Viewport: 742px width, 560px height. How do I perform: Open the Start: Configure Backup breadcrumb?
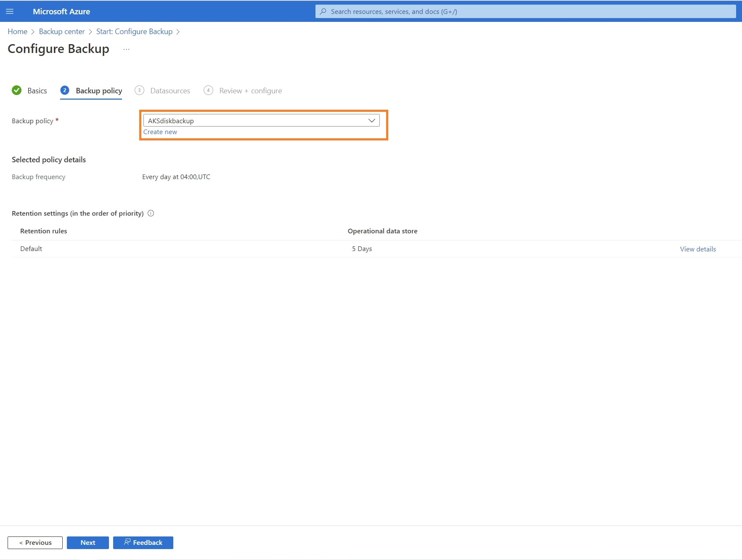134,32
